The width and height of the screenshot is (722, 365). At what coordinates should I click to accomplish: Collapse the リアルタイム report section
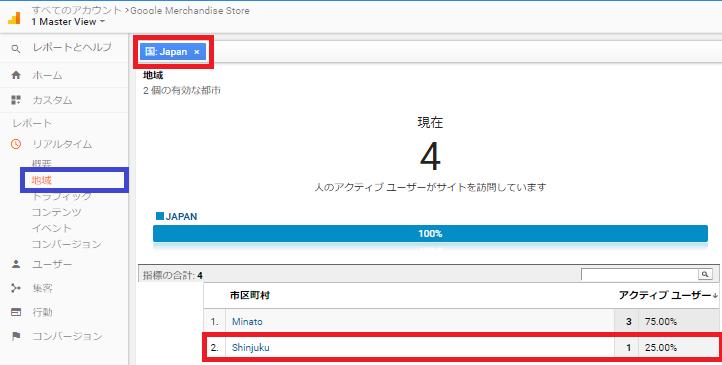point(62,144)
